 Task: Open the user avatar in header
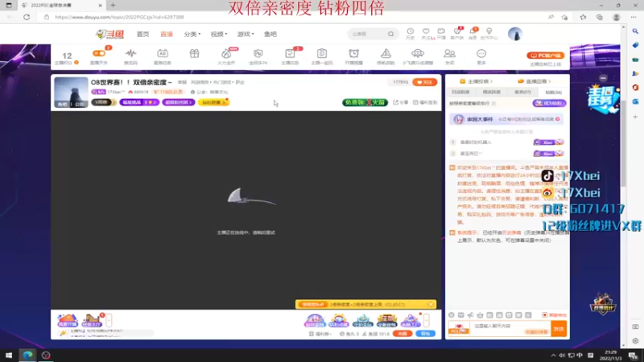(x=515, y=34)
